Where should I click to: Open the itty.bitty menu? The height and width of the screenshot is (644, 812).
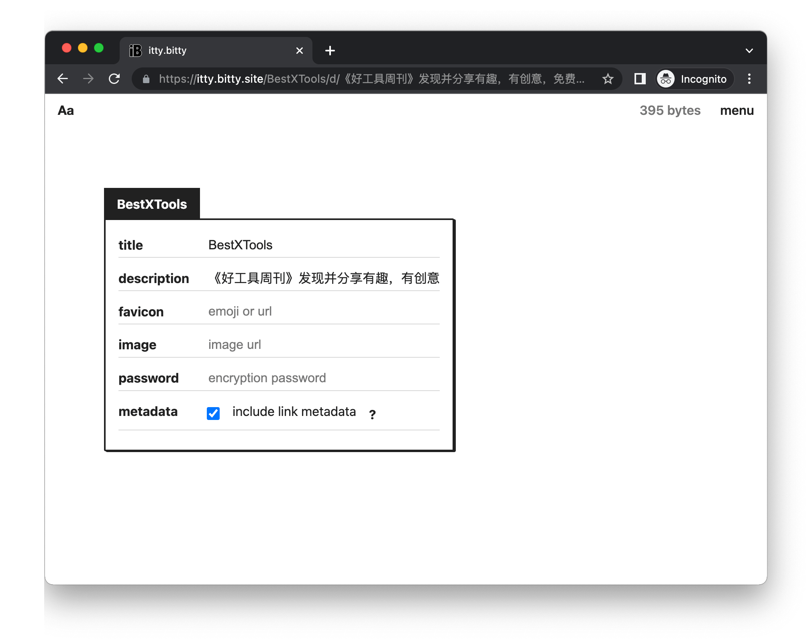coord(737,110)
